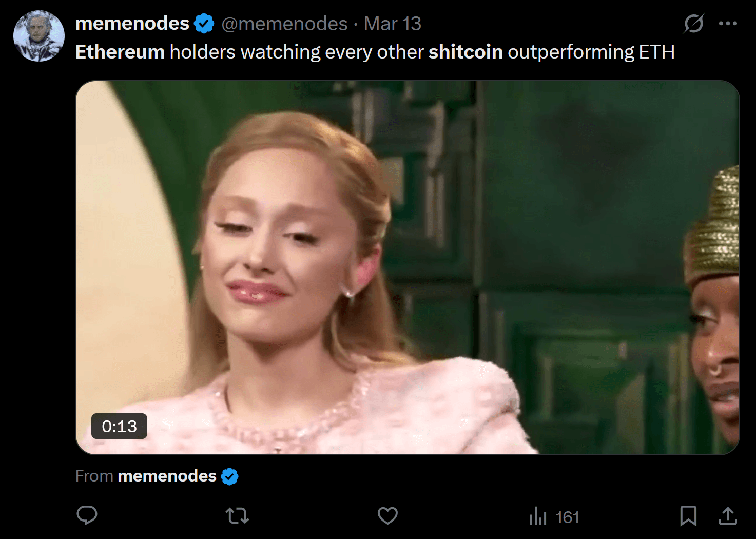Viewport: 756px width, 539px height.
Task: Click the bold "shitcoin" word in the post
Action: [466, 52]
